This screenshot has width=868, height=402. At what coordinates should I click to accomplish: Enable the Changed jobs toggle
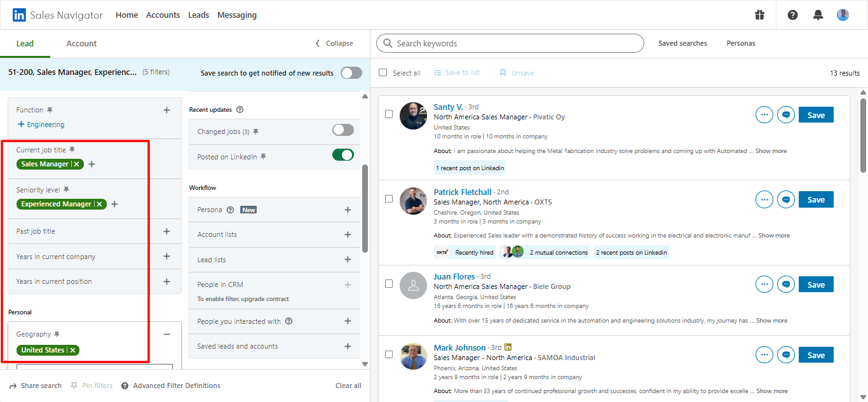point(342,128)
